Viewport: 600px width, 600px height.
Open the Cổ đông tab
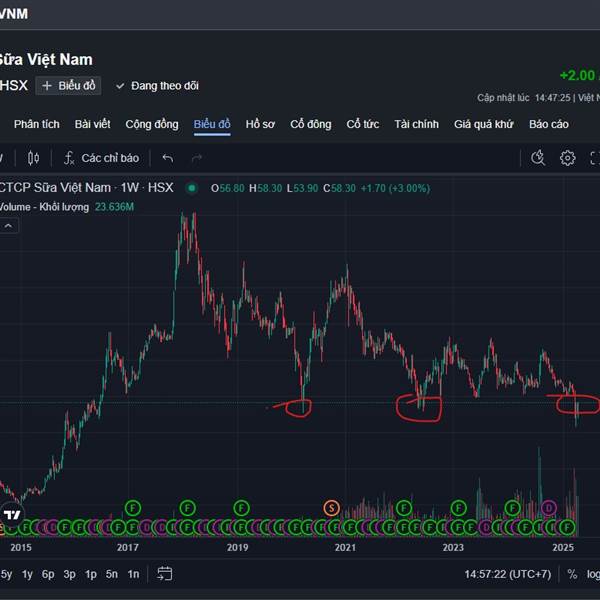click(x=311, y=124)
